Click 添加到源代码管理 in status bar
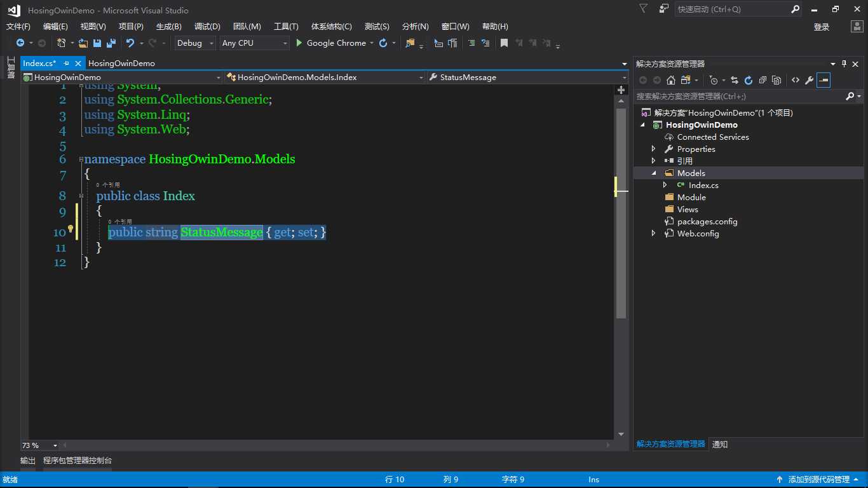 tap(818, 480)
